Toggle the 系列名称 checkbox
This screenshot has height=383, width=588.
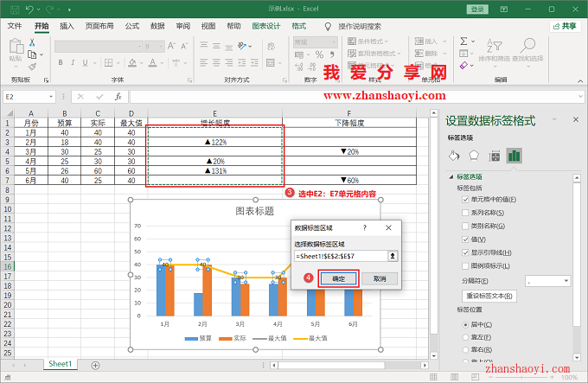pyautogui.click(x=465, y=213)
